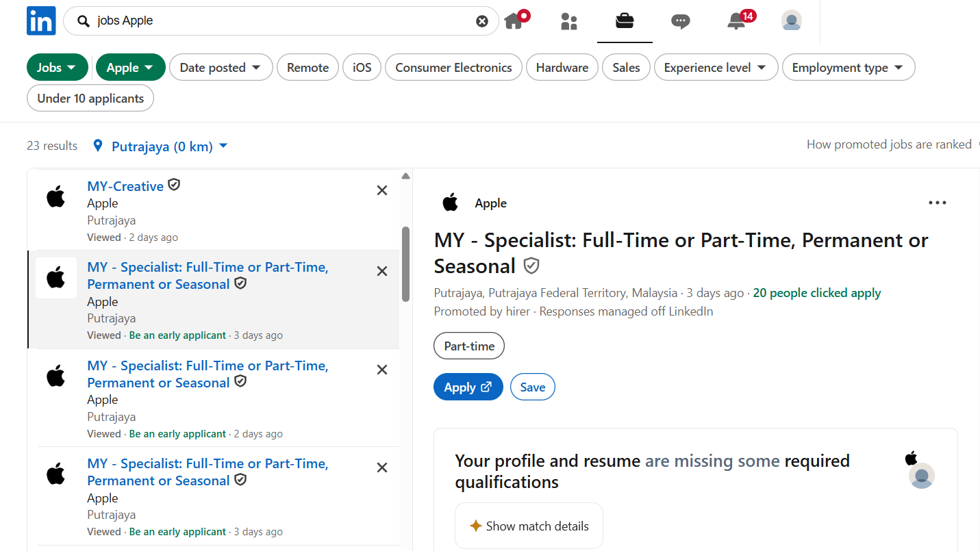Click 'Viewed · 2 days ago' under MY-Creative
The width and height of the screenshot is (980, 551).
point(132,238)
